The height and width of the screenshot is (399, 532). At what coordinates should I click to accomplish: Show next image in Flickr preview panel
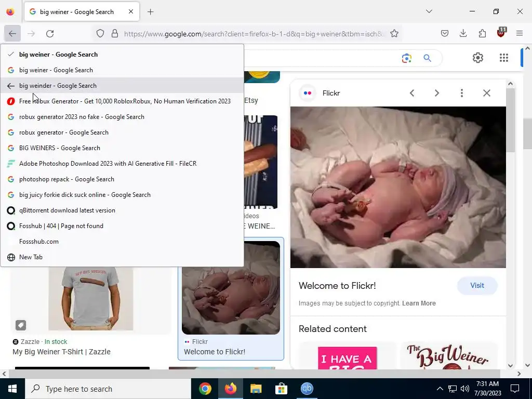(x=436, y=93)
